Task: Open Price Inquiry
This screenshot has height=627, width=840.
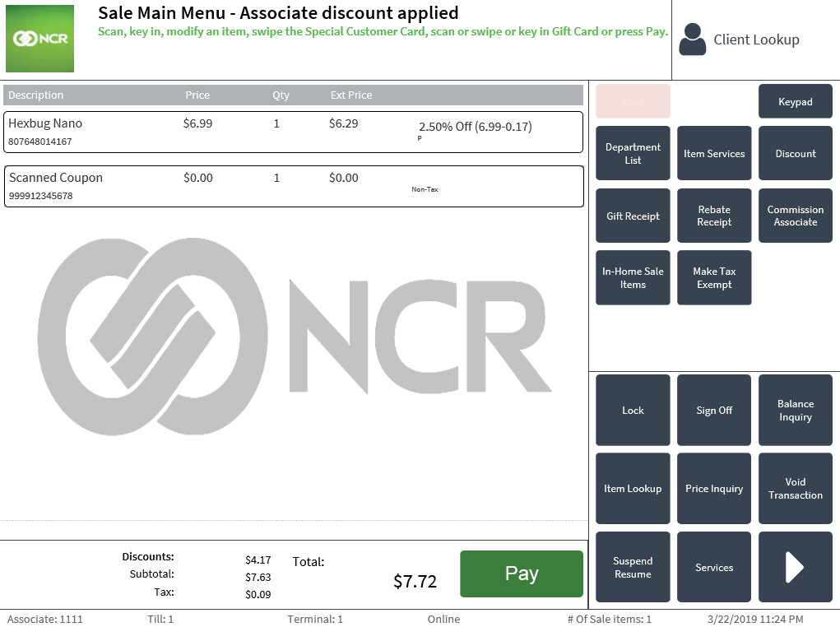Action: coord(714,488)
